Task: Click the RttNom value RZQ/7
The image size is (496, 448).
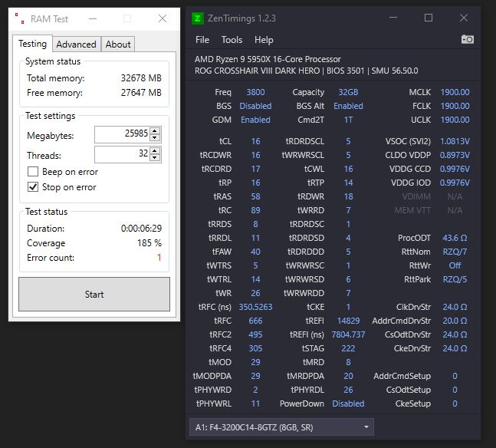Action: 455,252
